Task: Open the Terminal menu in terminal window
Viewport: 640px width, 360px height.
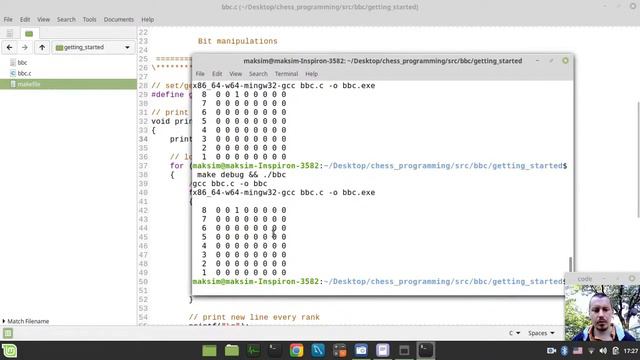Action: (286, 74)
